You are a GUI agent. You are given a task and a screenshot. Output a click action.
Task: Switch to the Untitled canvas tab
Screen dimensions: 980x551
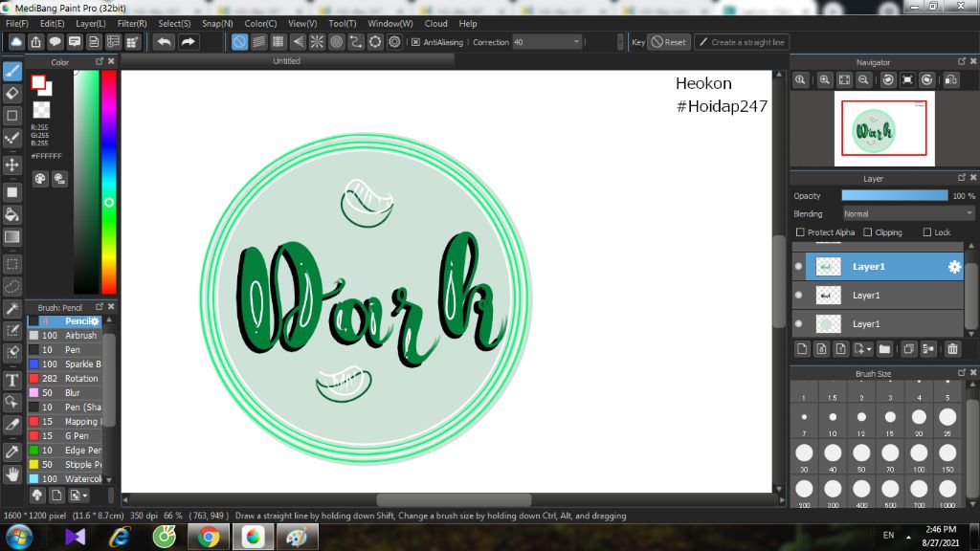point(287,61)
